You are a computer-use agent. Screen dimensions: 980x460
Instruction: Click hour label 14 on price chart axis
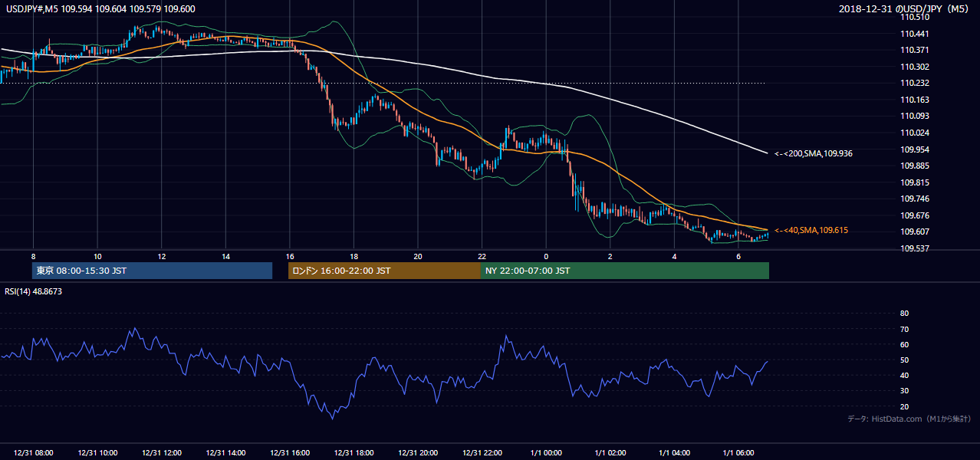point(225,256)
